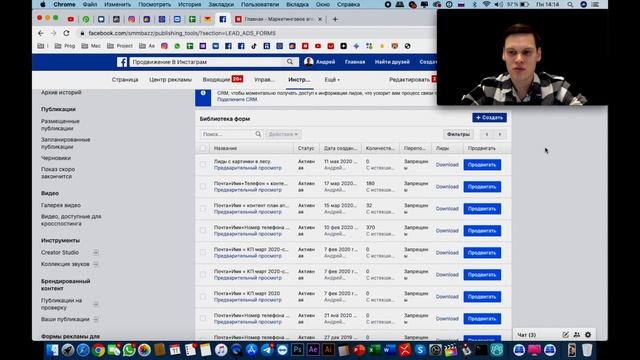This screenshot has width=640, height=360.
Task: Open Размещенные публикации in the sidebar
Action: (60, 125)
